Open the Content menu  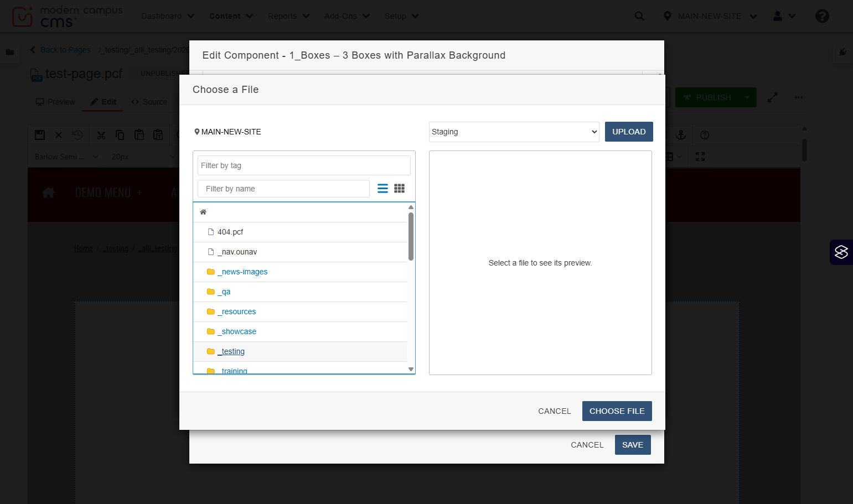231,16
